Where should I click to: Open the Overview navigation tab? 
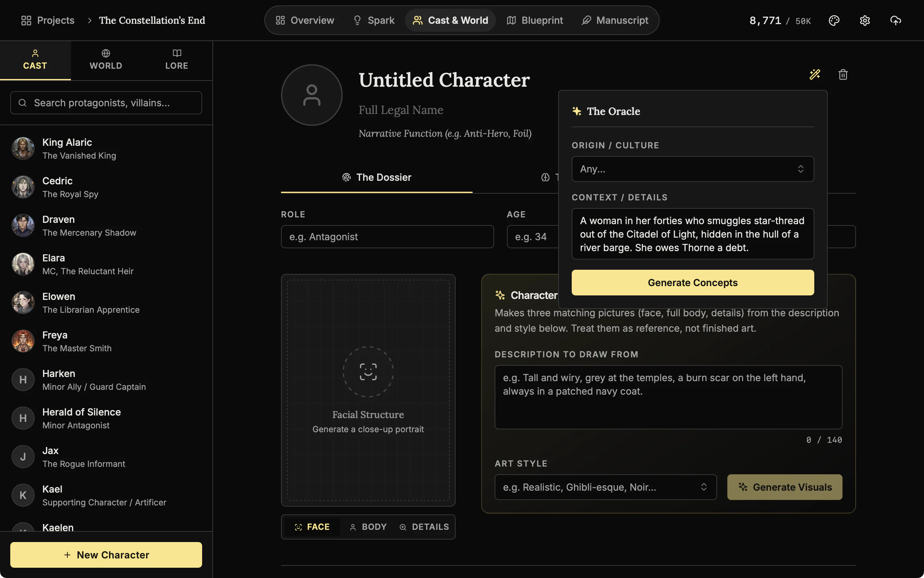305,20
